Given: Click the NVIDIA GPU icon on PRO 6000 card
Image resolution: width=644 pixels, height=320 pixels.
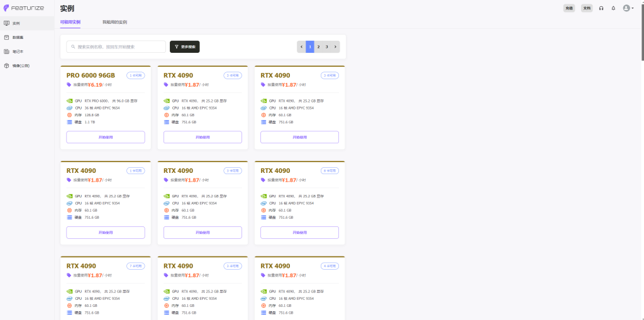Looking at the screenshot, I should [x=69, y=101].
